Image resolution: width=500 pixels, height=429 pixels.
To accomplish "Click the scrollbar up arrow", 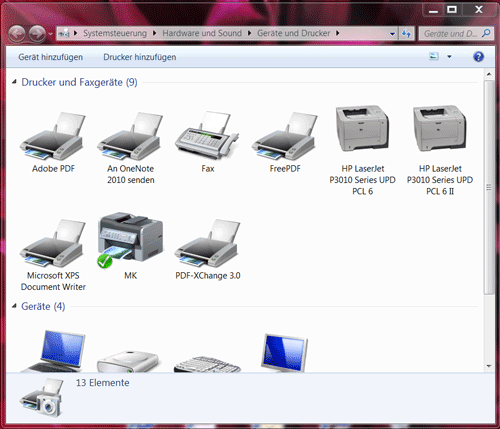I will (489, 74).
